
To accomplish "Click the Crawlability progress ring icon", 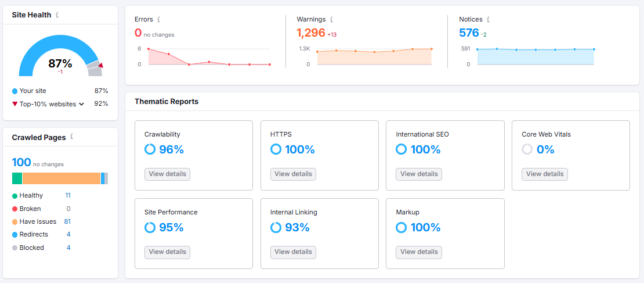I will [150, 149].
